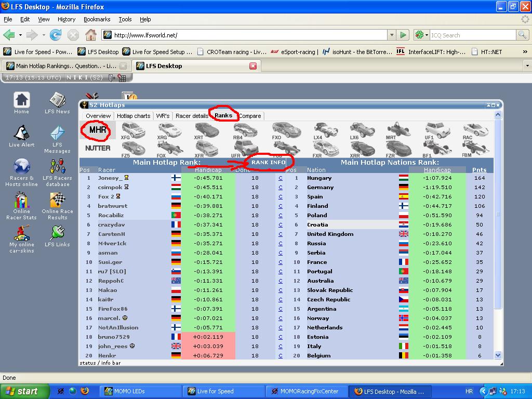Image resolution: width=532 pixels, height=399 pixels.
Task: Select the FZR car icon
Action: [398, 149]
